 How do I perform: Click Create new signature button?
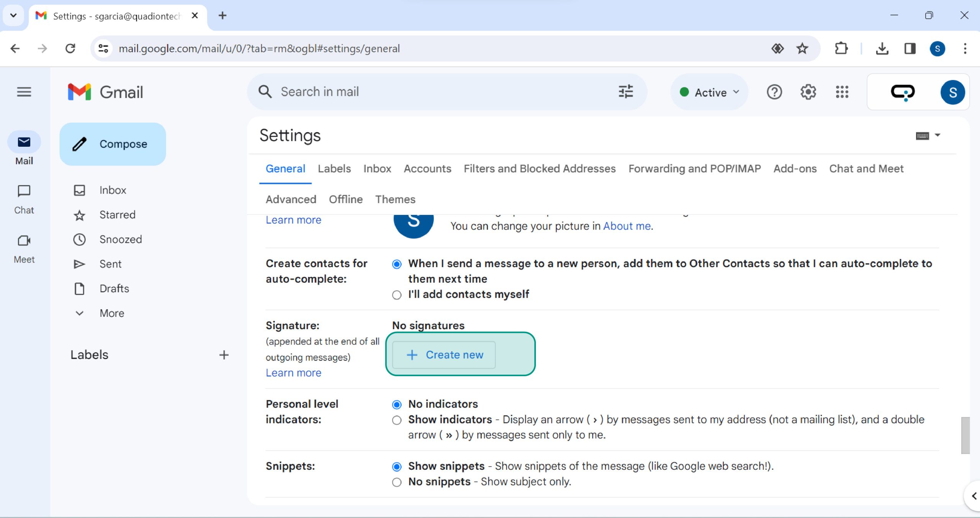(x=444, y=355)
